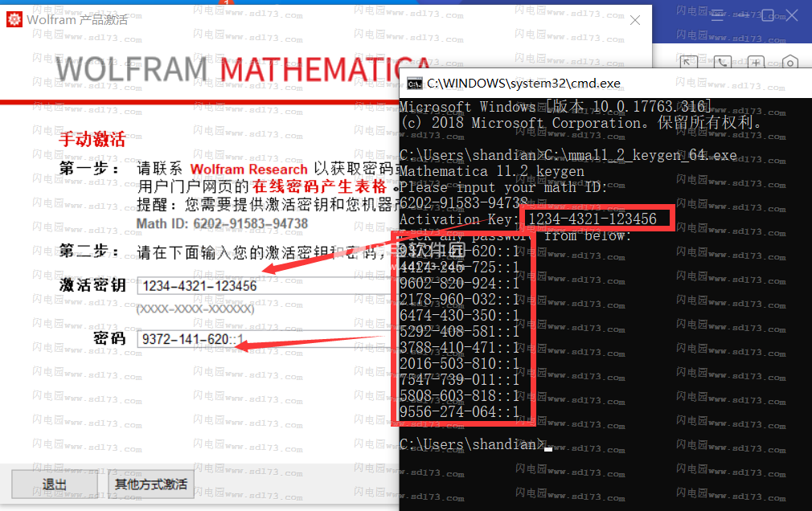Click the '(c) 2018 Microsoft Corporation' line in cmd
Viewport: 812px width, 511px height.
580,123
